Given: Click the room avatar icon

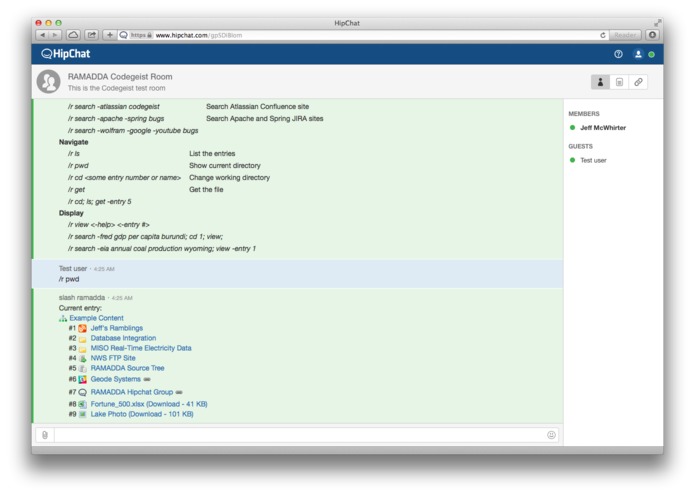Looking at the screenshot, I should point(48,82).
